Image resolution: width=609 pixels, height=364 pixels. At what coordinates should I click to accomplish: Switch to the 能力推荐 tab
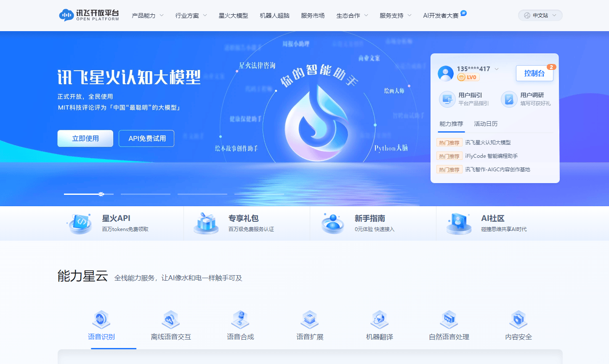[451, 124]
